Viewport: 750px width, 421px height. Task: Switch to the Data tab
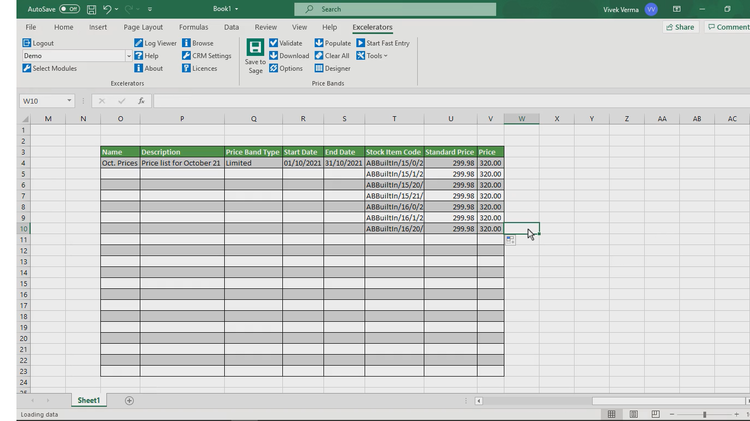tap(232, 27)
